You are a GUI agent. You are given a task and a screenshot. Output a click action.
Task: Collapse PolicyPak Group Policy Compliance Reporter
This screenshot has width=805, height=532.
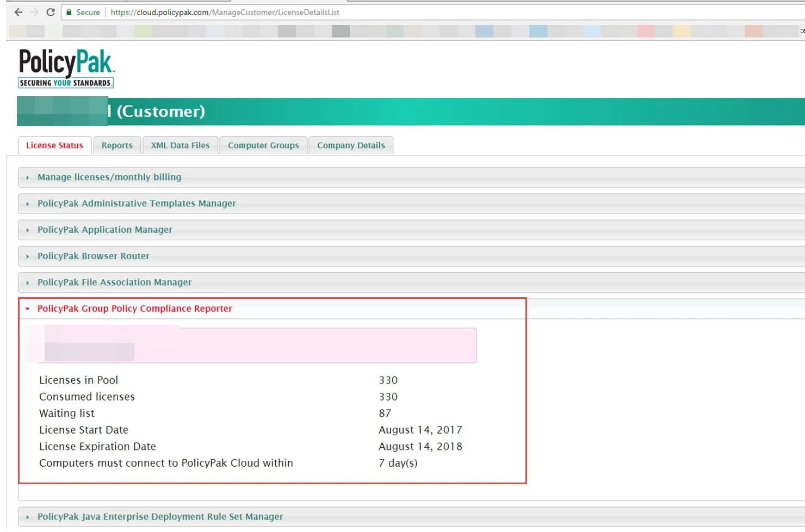(135, 309)
